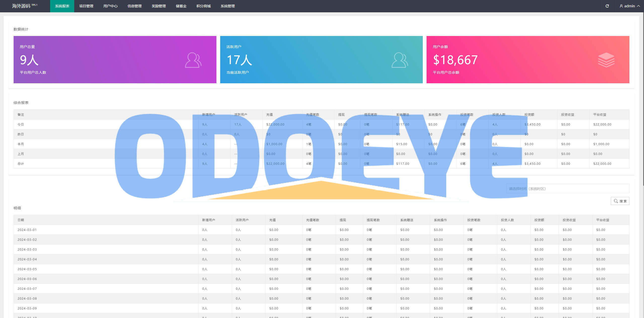
Task: Click 投资额 column header in 综合报表
Action: [529, 114]
